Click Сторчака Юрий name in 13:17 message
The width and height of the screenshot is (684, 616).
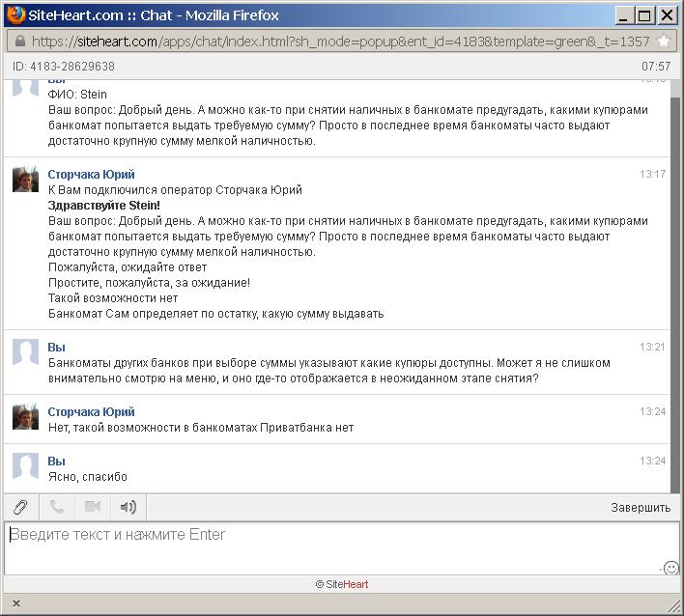point(92,175)
